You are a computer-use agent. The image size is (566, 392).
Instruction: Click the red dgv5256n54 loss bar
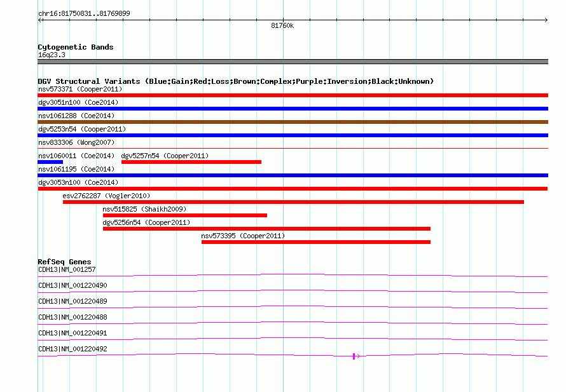(x=266, y=229)
